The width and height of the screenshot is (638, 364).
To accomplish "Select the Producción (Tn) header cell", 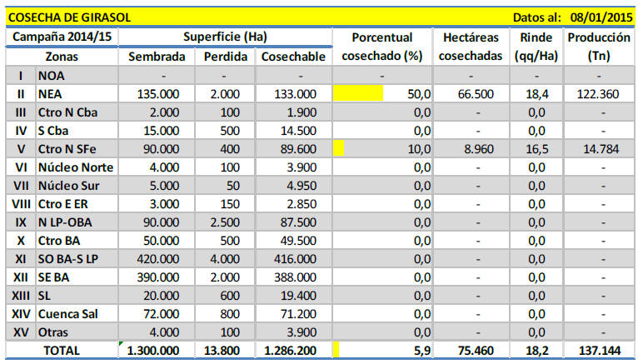I will coord(598,47).
